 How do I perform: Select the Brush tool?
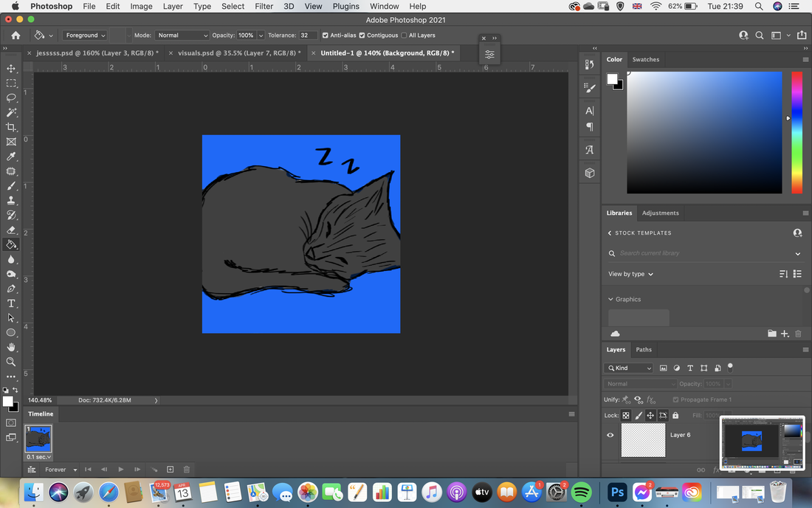pos(11,186)
